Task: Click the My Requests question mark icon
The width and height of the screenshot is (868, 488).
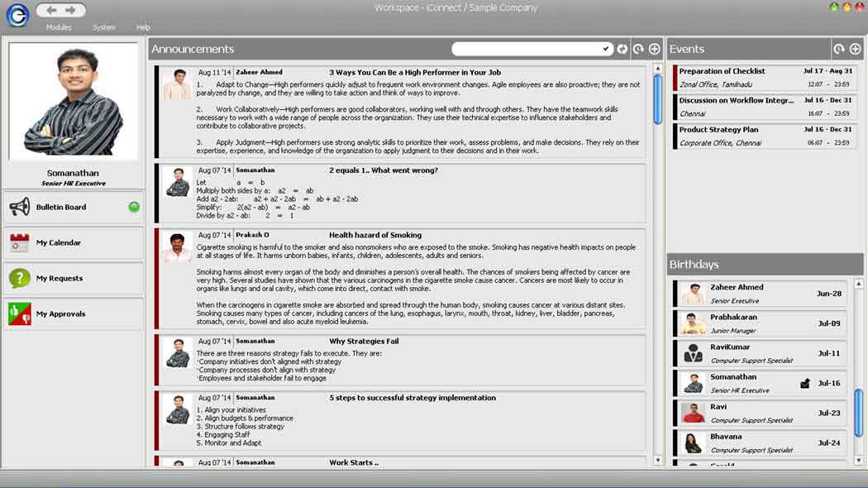Action: 20,279
